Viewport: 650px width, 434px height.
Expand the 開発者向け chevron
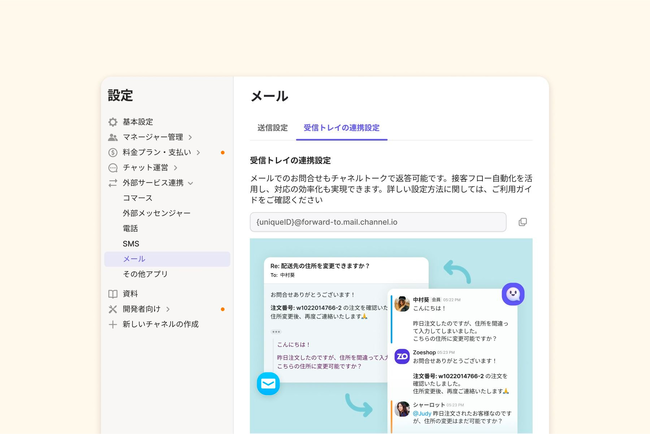point(167,309)
